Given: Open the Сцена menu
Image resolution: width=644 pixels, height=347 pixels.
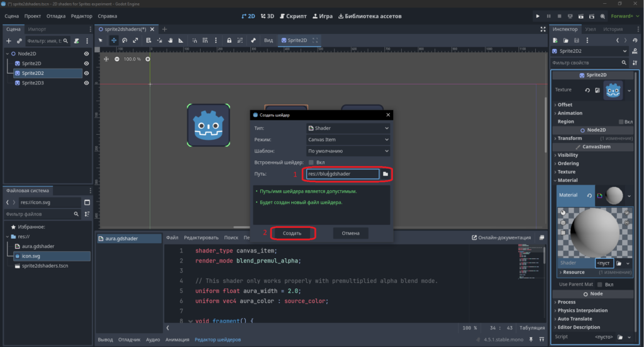Looking at the screenshot, I should click(11, 16).
